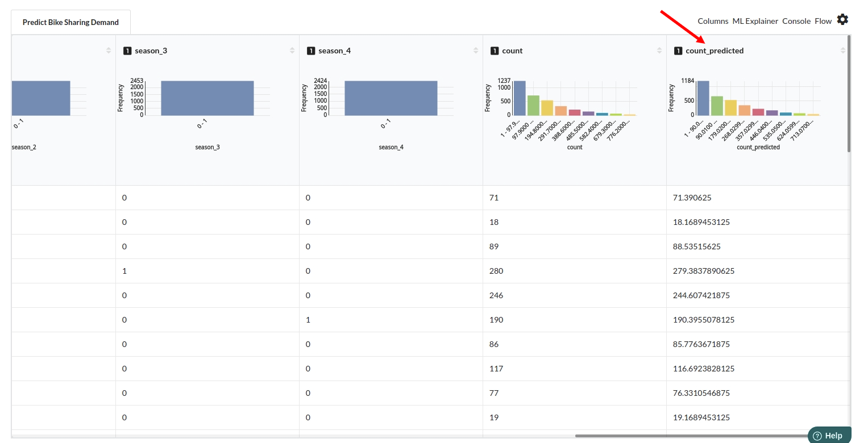Sort by the count column arrows
868x443 pixels.
point(659,51)
